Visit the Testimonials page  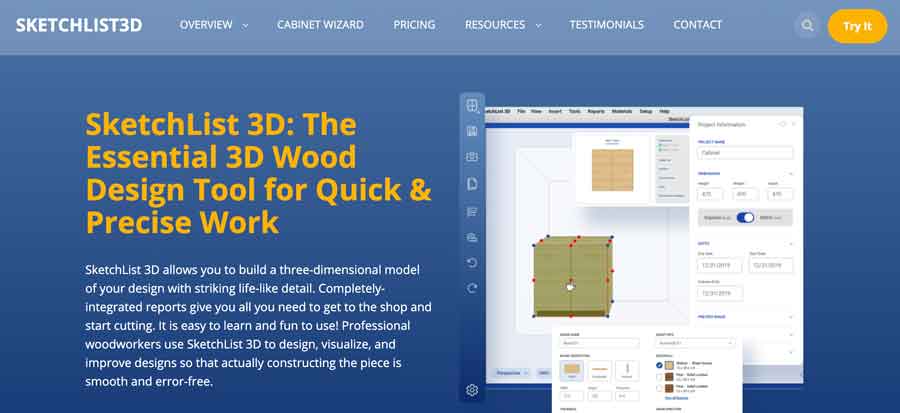tap(607, 25)
